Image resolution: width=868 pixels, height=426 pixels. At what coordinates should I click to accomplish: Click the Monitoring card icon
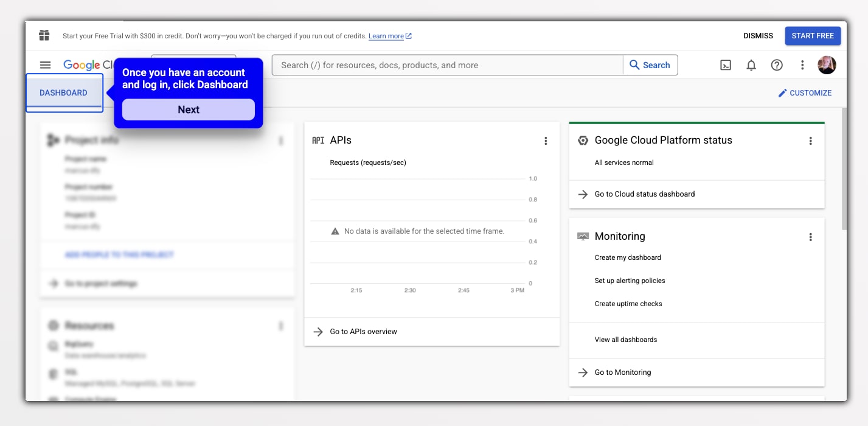click(x=583, y=236)
